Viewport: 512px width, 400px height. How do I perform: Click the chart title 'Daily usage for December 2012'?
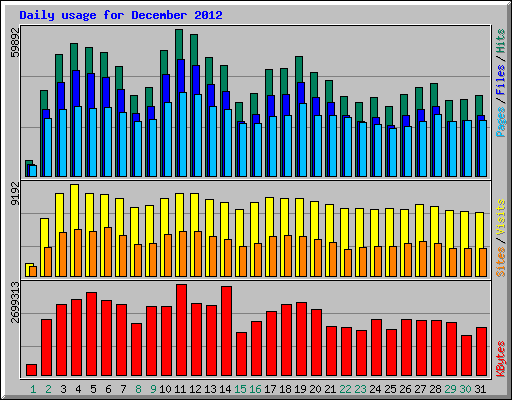click(x=121, y=15)
